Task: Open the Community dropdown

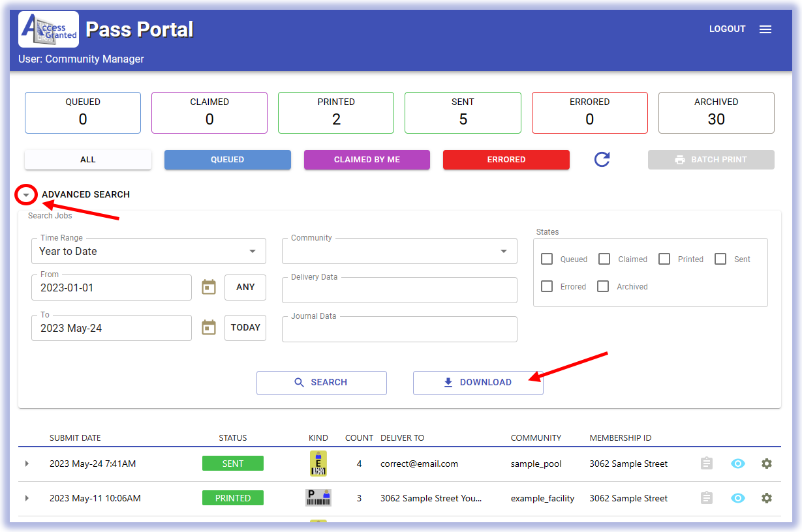Action: click(x=399, y=251)
